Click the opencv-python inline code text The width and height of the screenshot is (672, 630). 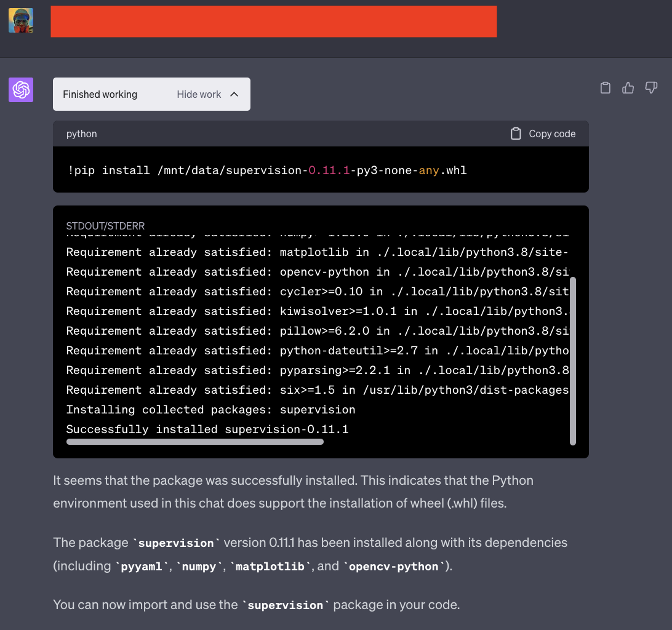(x=394, y=567)
